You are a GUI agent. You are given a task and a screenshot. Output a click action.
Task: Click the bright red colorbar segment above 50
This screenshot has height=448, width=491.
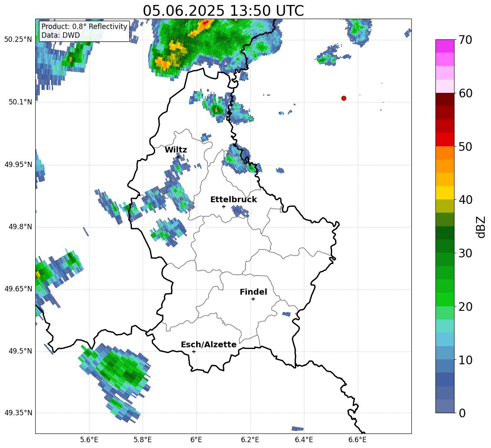click(x=445, y=140)
